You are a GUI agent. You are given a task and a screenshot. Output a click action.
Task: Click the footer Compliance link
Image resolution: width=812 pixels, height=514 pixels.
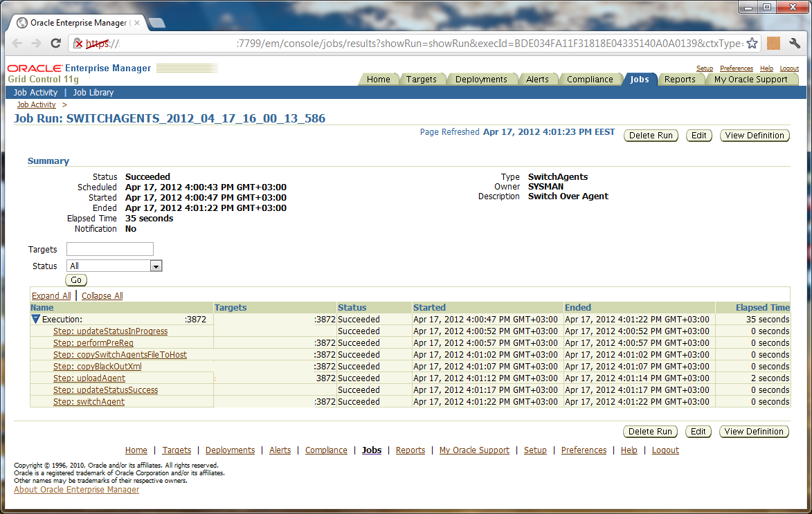click(x=326, y=450)
